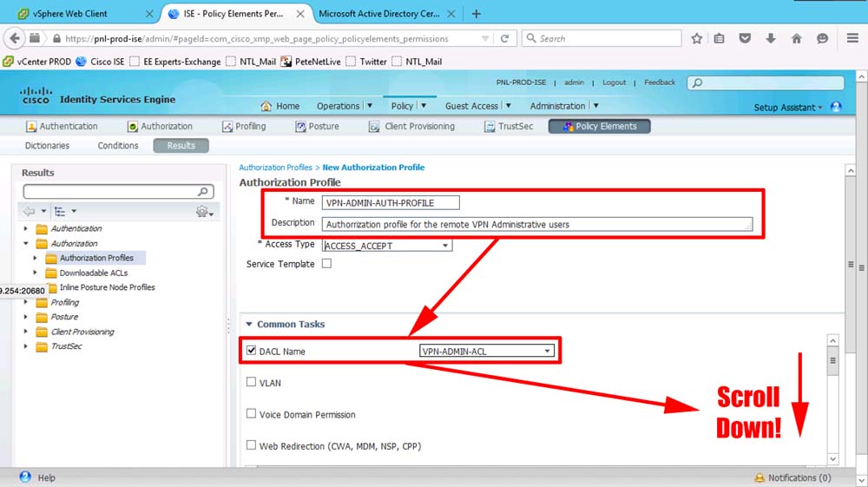Open the chat smiley icon in toolbar
Screen dimensions: 868x487
(823, 38)
